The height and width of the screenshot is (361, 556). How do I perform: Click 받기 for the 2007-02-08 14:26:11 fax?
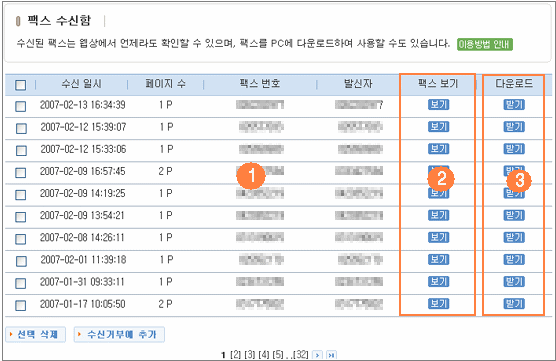[514, 237]
